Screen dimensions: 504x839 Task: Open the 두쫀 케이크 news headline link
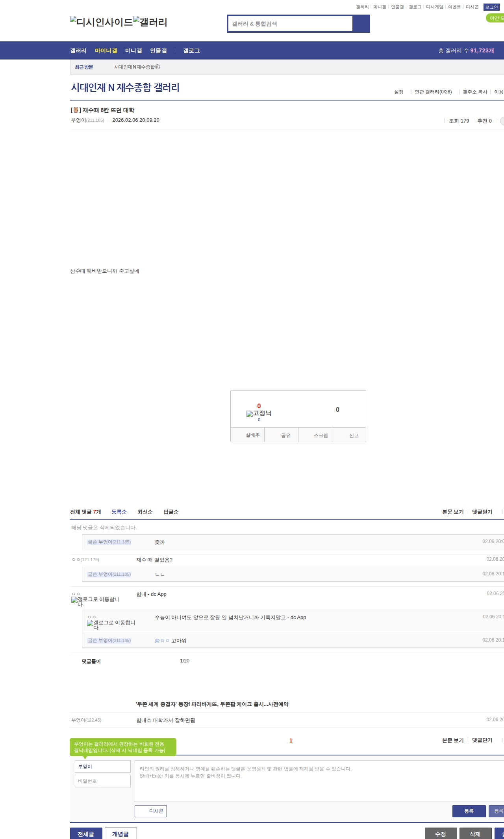click(212, 704)
